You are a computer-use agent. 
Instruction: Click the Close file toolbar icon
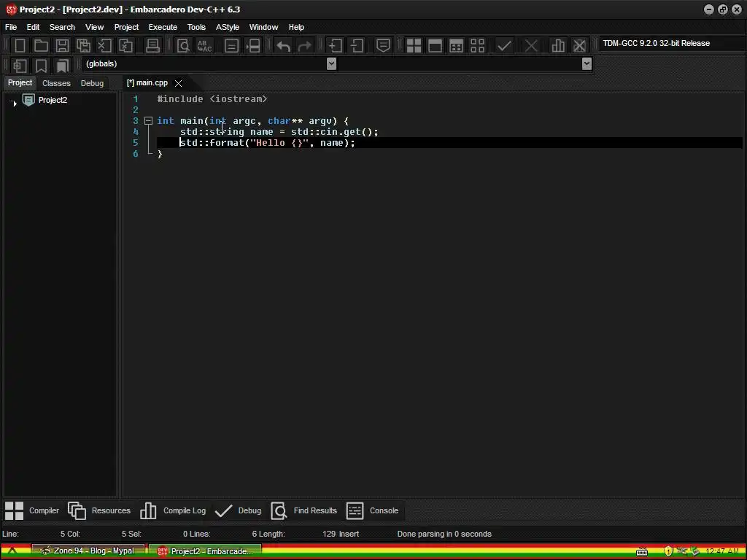click(x=104, y=46)
